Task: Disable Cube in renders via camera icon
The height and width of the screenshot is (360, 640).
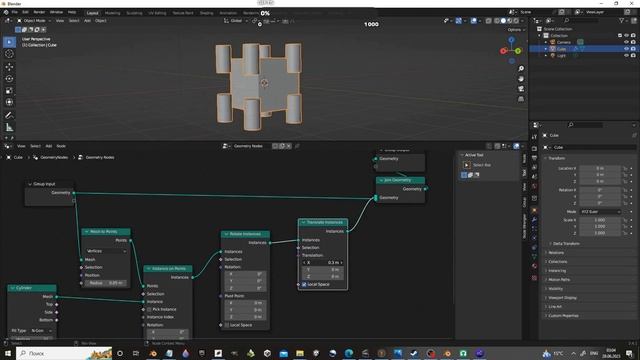Action: (633, 49)
